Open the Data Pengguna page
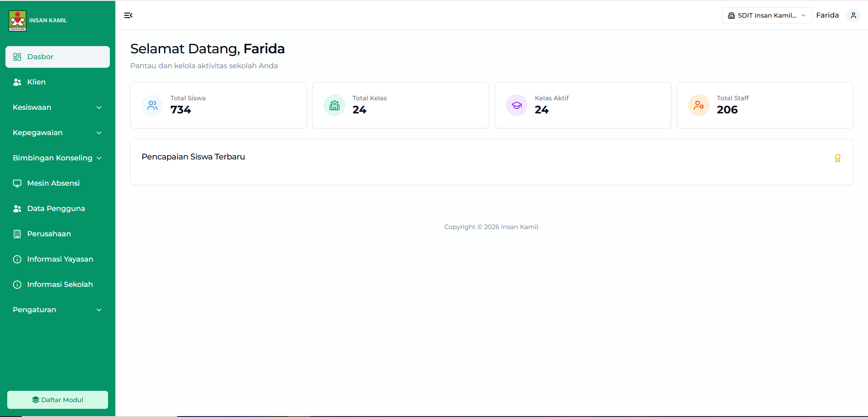The width and height of the screenshot is (868, 417). [x=56, y=209]
